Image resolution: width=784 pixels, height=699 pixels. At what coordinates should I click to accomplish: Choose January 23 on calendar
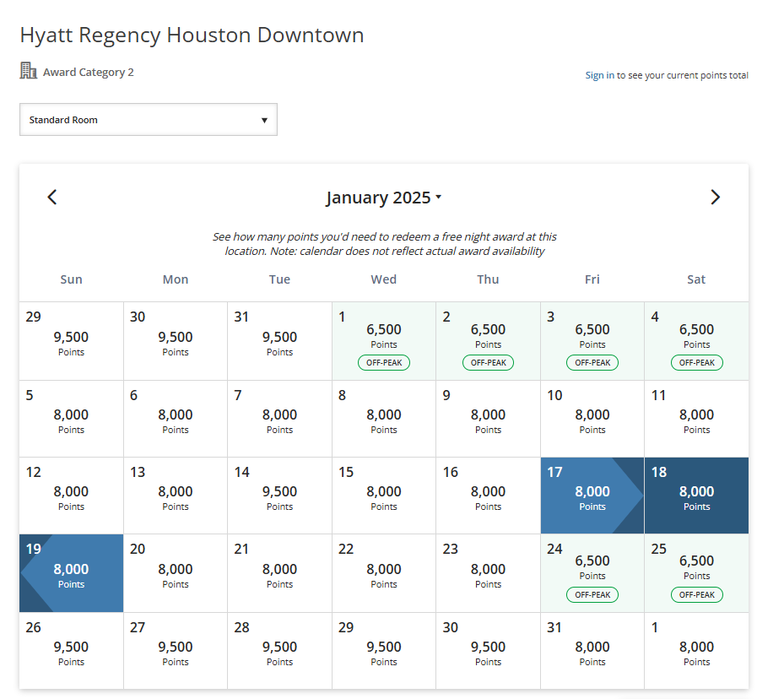(x=488, y=573)
